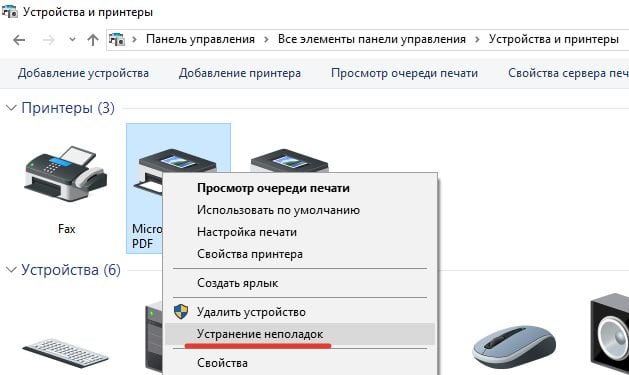The height and width of the screenshot is (375, 629).
Task: Choose Свойства at the context menu bottom
Action: pyautogui.click(x=222, y=363)
